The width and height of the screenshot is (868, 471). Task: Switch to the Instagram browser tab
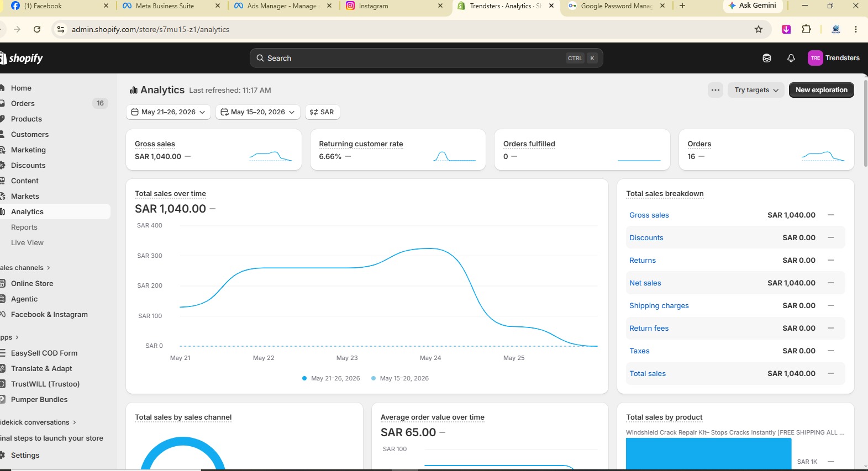[394, 6]
